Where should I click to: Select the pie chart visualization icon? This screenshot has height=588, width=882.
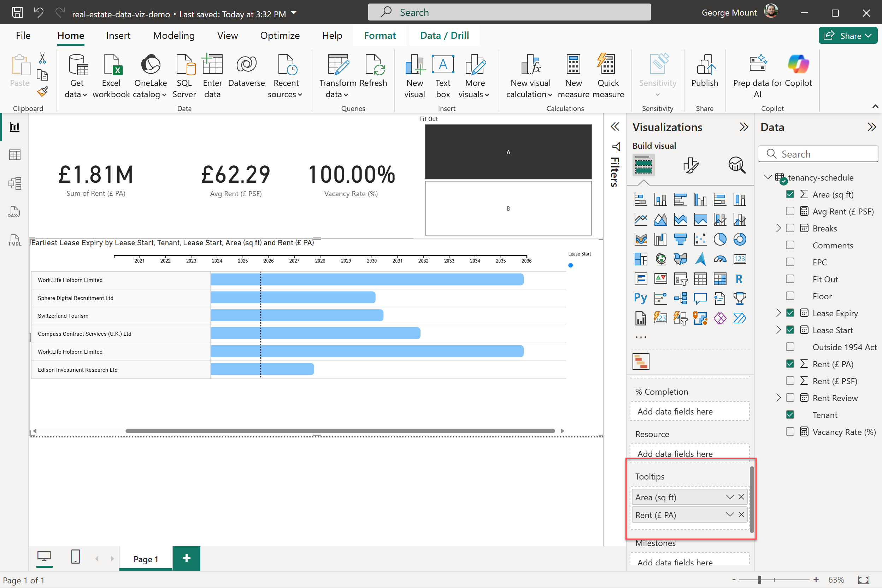(x=719, y=239)
